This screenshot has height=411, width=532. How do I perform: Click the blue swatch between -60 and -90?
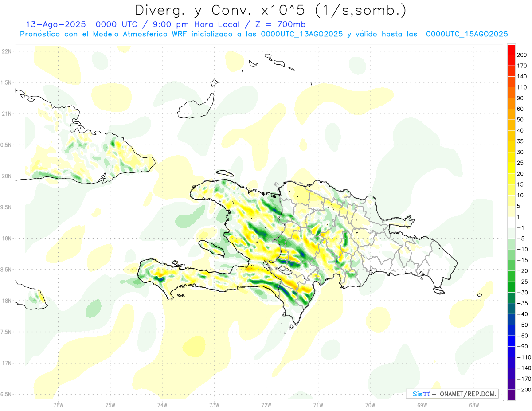click(511, 341)
